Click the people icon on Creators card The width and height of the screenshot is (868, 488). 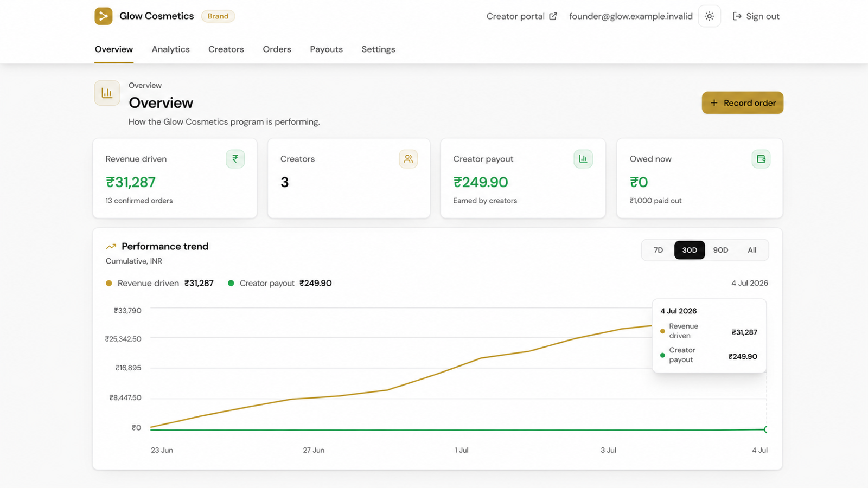click(x=409, y=159)
